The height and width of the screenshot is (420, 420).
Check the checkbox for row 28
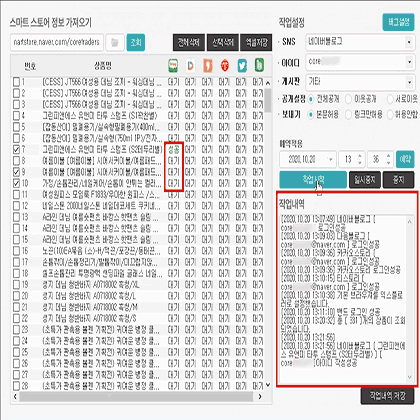pos(16,386)
